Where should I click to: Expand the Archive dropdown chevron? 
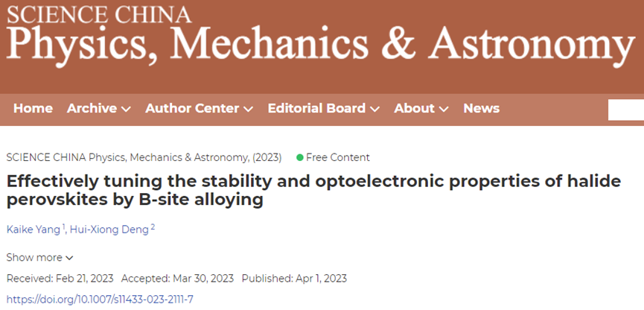pyautogui.click(x=126, y=110)
